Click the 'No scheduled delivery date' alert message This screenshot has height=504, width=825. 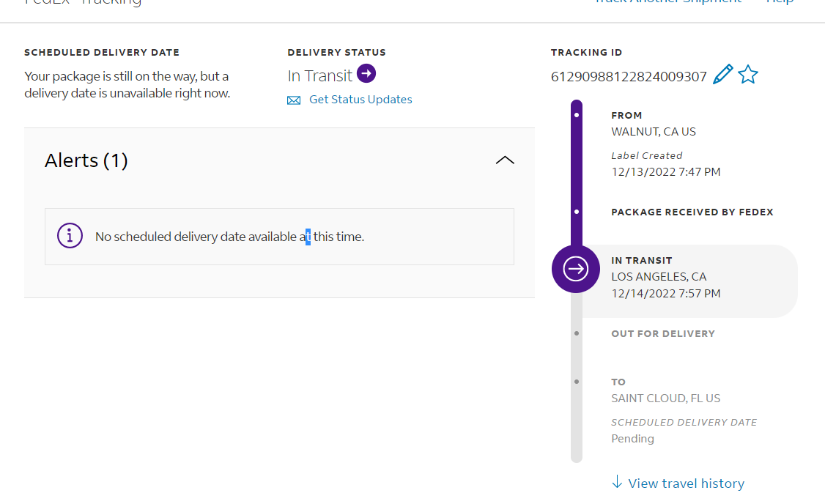(x=229, y=237)
